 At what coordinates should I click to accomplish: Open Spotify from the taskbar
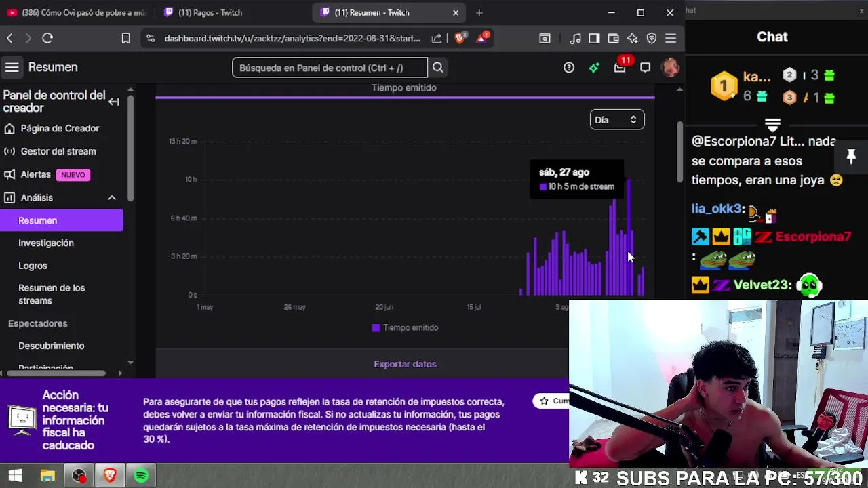pos(141,476)
